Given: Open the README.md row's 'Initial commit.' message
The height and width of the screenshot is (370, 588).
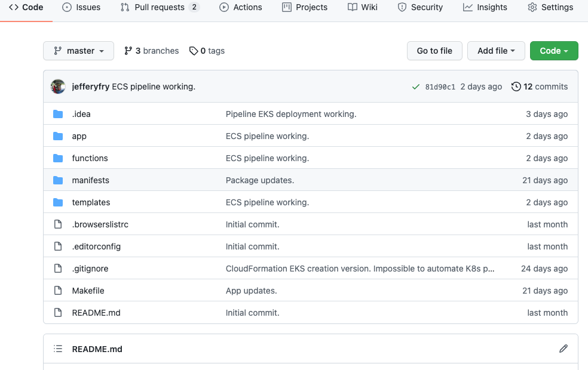Looking at the screenshot, I should 252,313.
